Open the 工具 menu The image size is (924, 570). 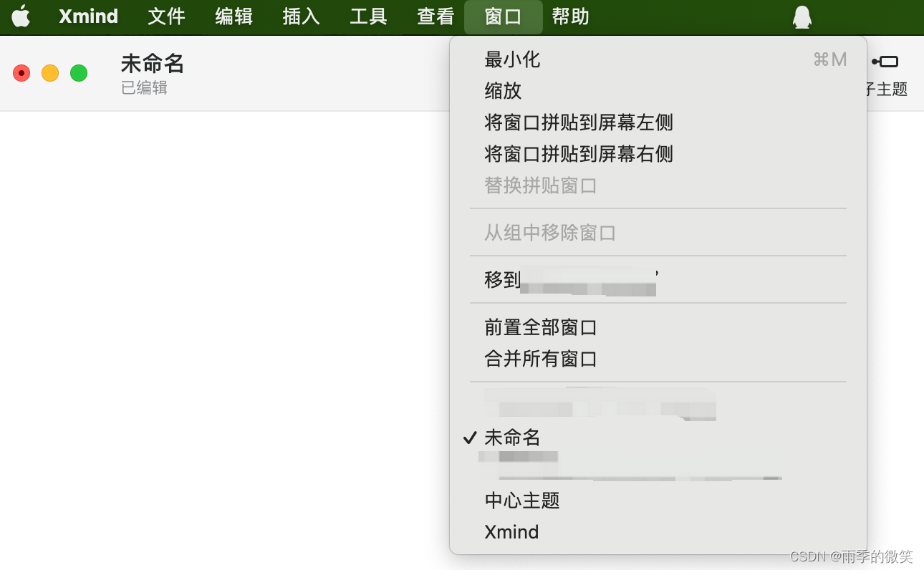[368, 16]
